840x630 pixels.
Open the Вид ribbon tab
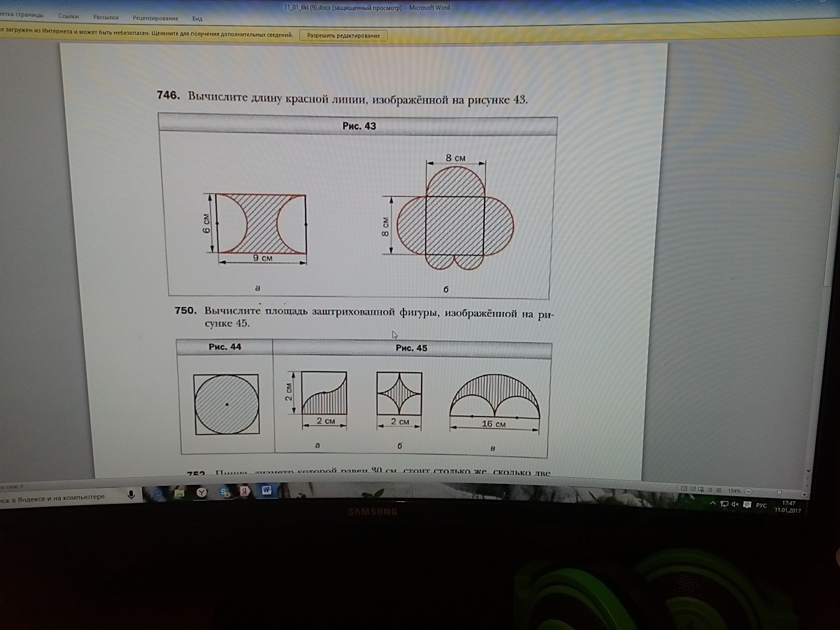coord(197,19)
